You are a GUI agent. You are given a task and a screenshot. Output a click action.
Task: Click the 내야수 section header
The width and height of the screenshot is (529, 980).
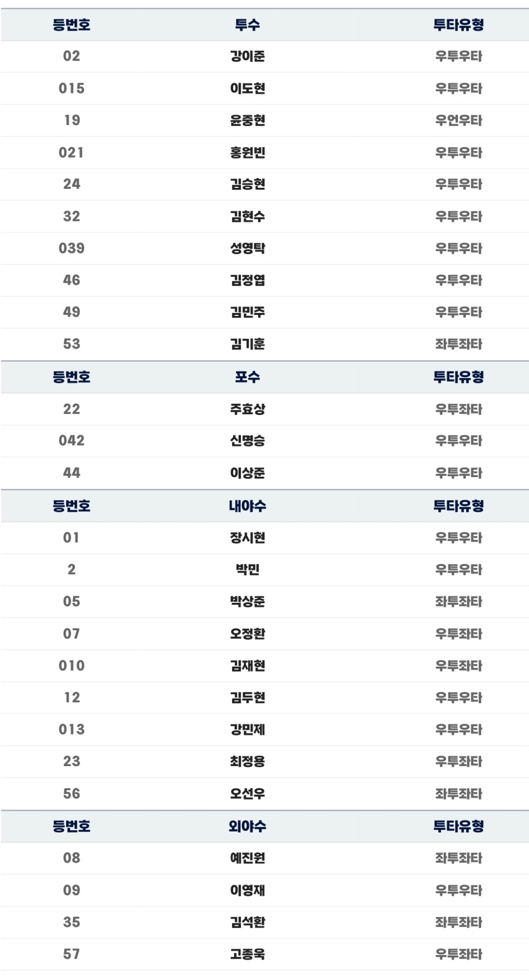(247, 506)
